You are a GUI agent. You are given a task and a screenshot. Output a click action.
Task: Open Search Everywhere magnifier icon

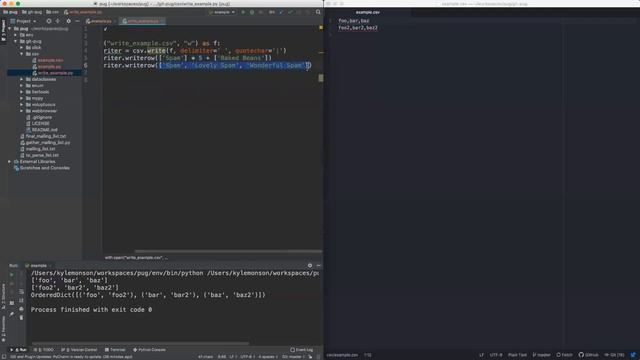pos(318,12)
